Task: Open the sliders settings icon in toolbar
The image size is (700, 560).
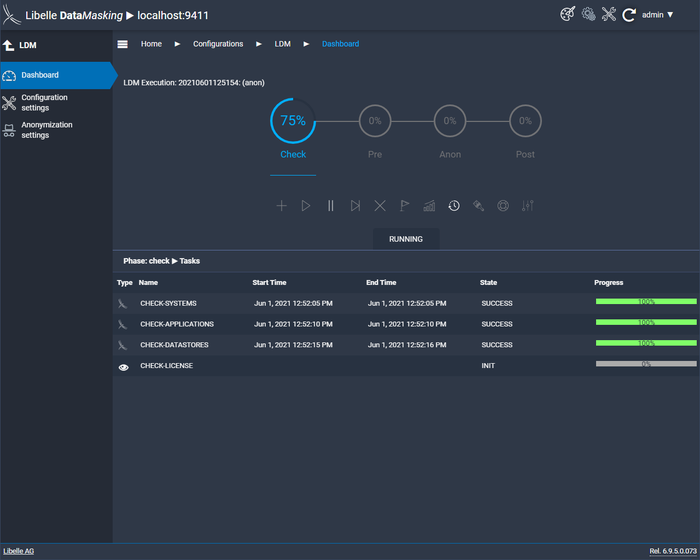Action: point(528,206)
